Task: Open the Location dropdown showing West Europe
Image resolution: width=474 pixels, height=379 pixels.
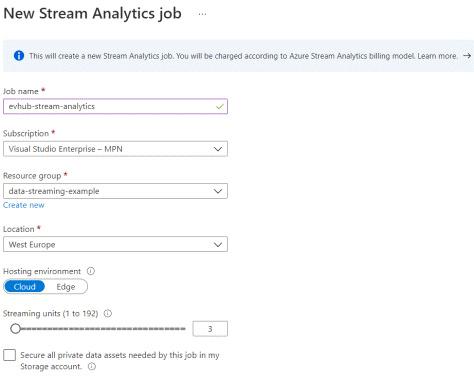Action: click(x=115, y=244)
